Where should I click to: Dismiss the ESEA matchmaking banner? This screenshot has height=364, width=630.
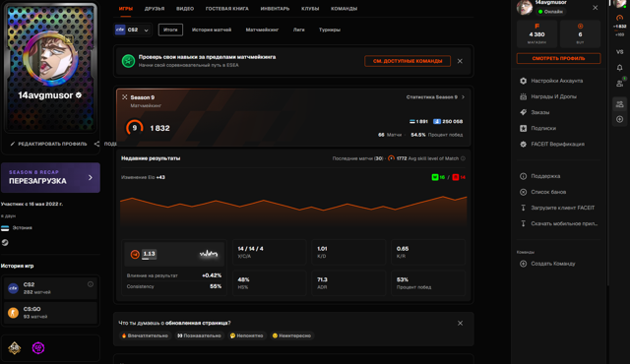point(460,61)
